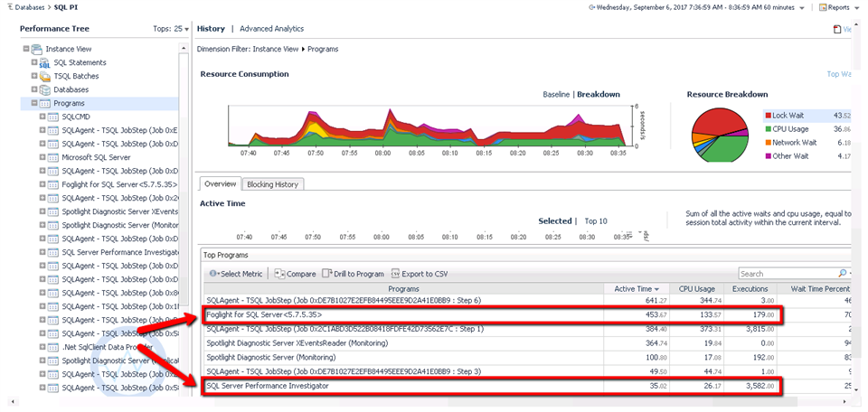Switch Active Time chart to Selected
The width and height of the screenshot is (868, 412).
554,221
